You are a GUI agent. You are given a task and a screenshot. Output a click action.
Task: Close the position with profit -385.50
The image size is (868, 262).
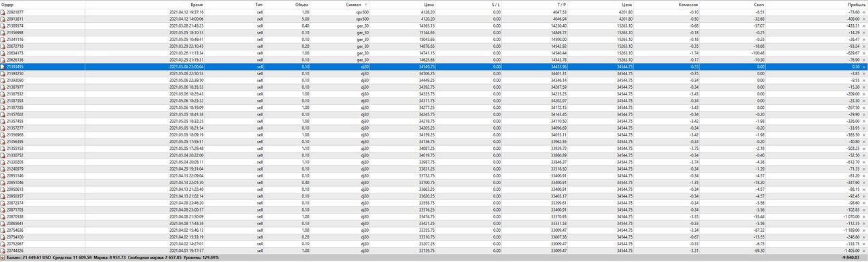click(865, 135)
